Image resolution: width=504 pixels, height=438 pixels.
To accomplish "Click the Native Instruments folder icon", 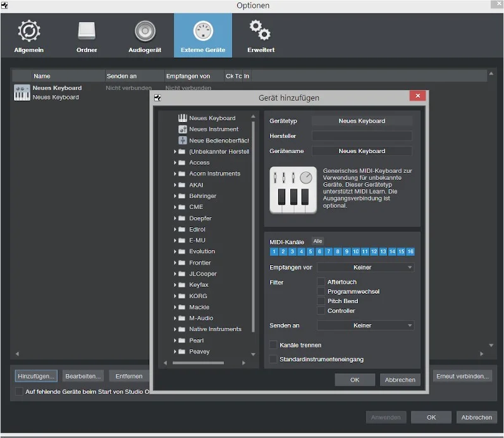I will click(x=181, y=329).
